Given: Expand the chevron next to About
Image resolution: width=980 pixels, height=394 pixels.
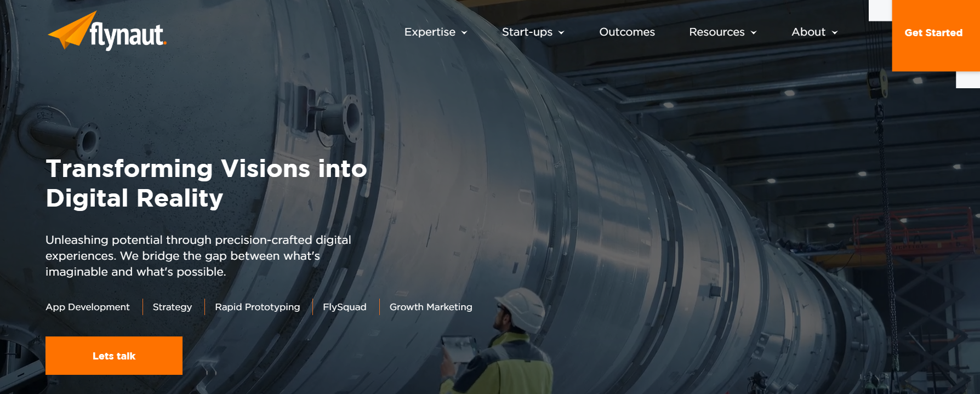Looking at the screenshot, I should [x=835, y=33].
